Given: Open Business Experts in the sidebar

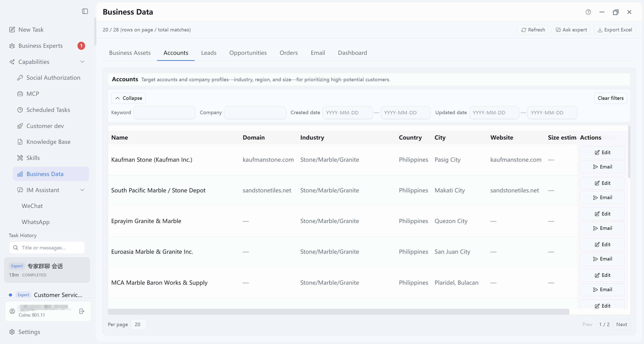Looking at the screenshot, I should click(41, 46).
